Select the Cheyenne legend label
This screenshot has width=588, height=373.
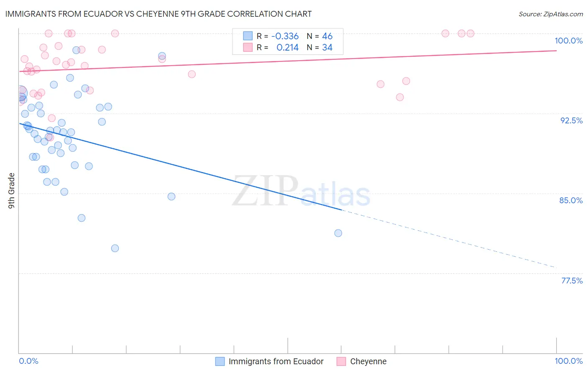pos(368,361)
